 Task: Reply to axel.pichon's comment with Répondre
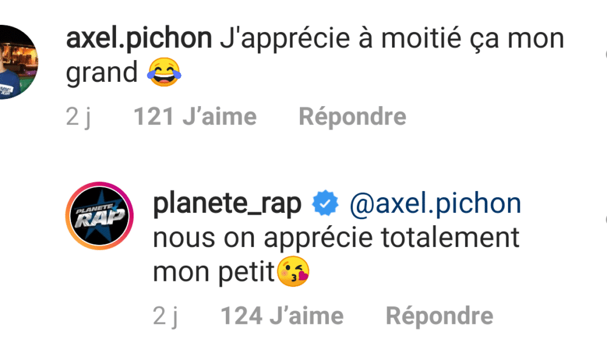[352, 116]
